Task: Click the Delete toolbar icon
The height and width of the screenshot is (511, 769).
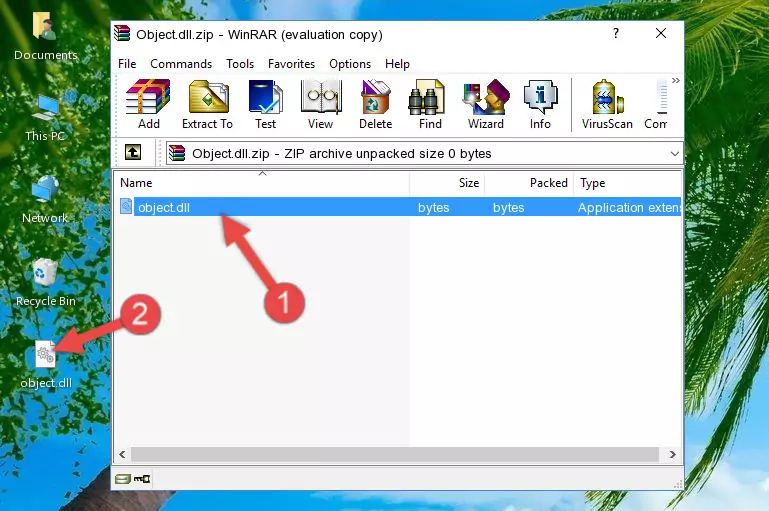Action: pyautogui.click(x=375, y=104)
